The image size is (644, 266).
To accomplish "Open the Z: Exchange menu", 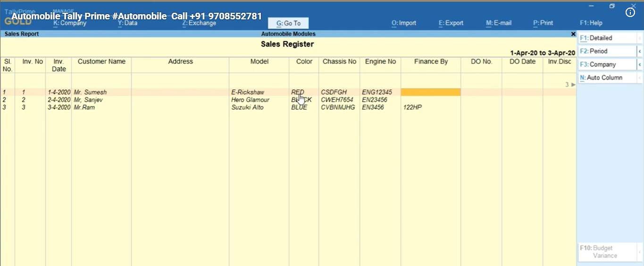I will tap(199, 23).
